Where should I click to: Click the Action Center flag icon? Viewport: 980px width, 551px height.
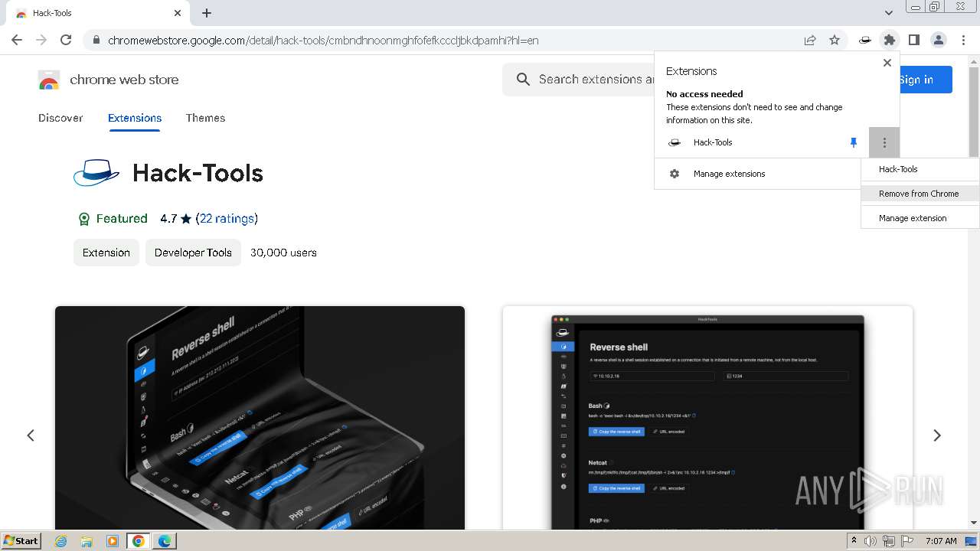point(907,541)
